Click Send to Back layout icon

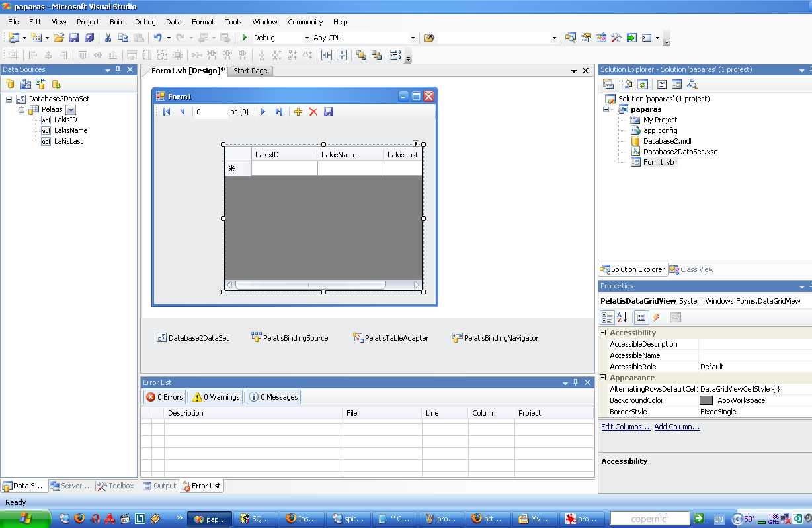[x=376, y=55]
